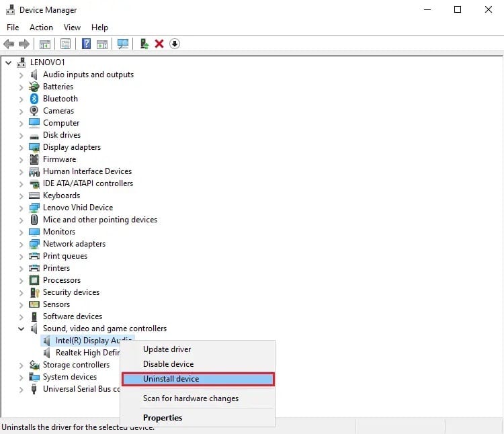Image resolution: width=504 pixels, height=434 pixels.
Task: Choose Uninstall device from context menu
Action: coord(198,379)
